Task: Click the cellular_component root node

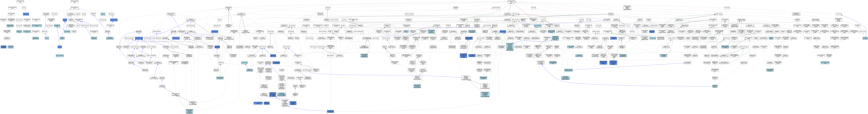Action: click(74, 2)
